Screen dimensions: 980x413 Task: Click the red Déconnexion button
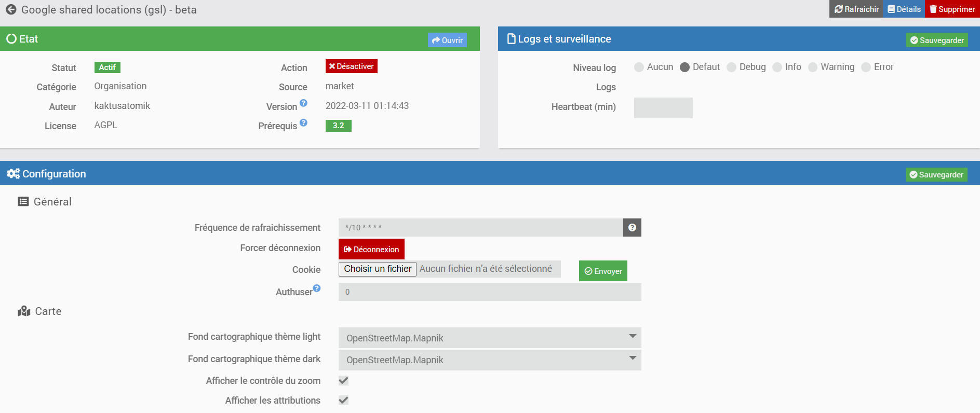pyautogui.click(x=371, y=249)
